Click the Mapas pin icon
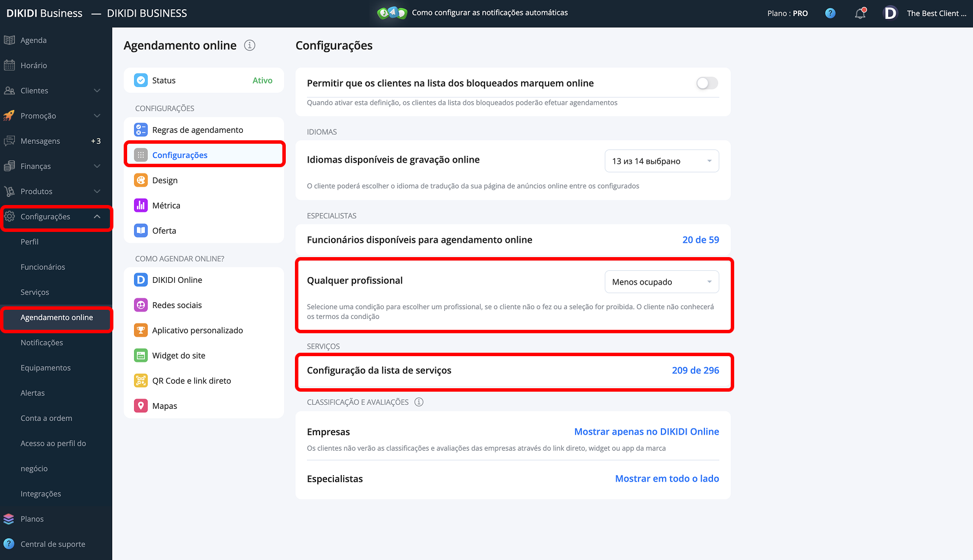 click(x=141, y=406)
